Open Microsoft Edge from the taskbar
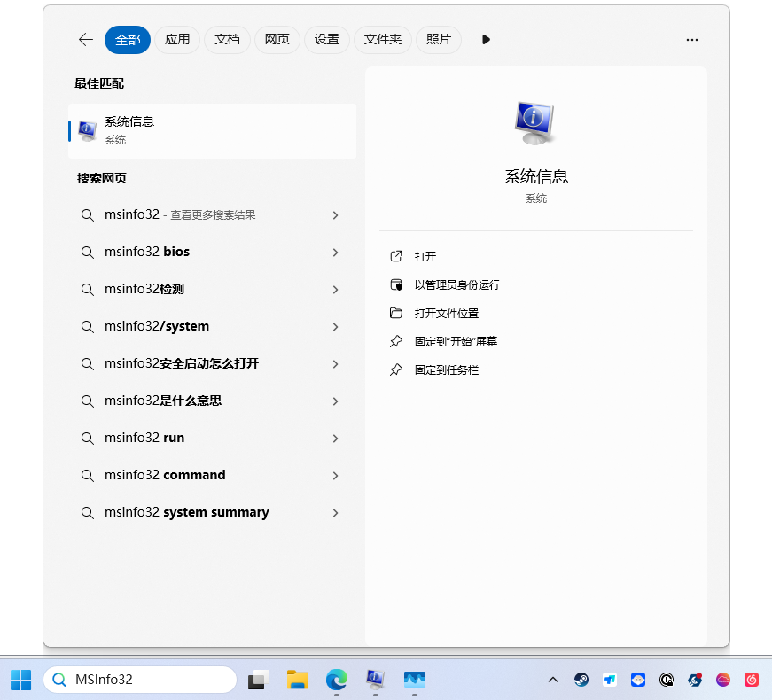The image size is (772, 700). [x=336, y=680]
